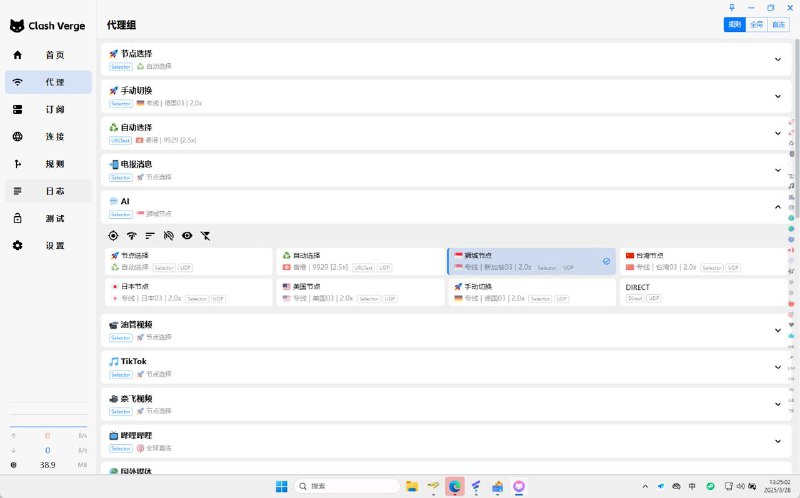This screenshot has width=800, height=498.
Task: Toggle the filter icon in AI group
Action: coord(205,236)
